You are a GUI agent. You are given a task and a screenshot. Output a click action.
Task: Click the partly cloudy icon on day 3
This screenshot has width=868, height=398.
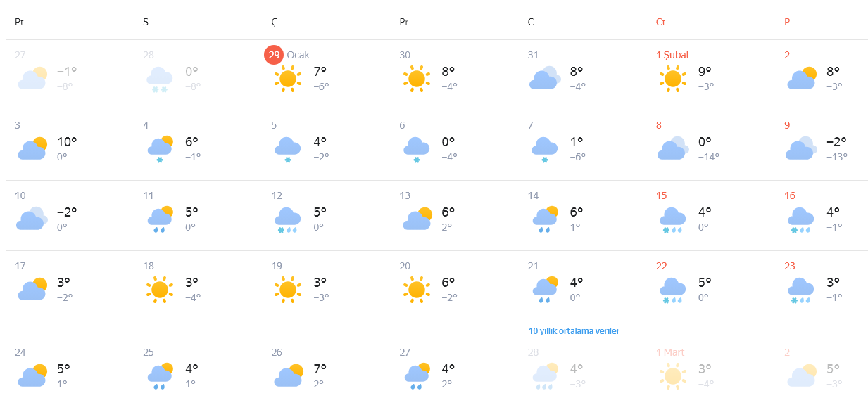coord(32,149)
